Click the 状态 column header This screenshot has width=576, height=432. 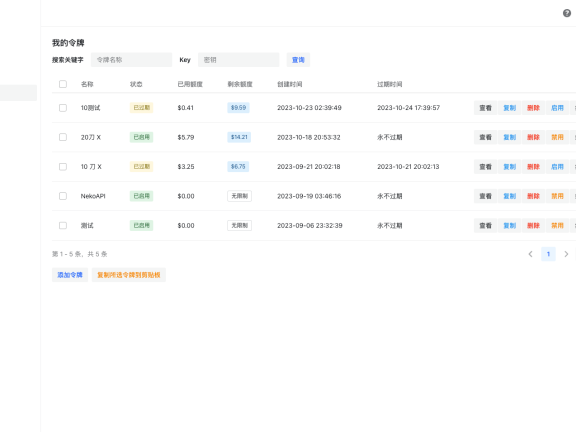coord(136,84)
